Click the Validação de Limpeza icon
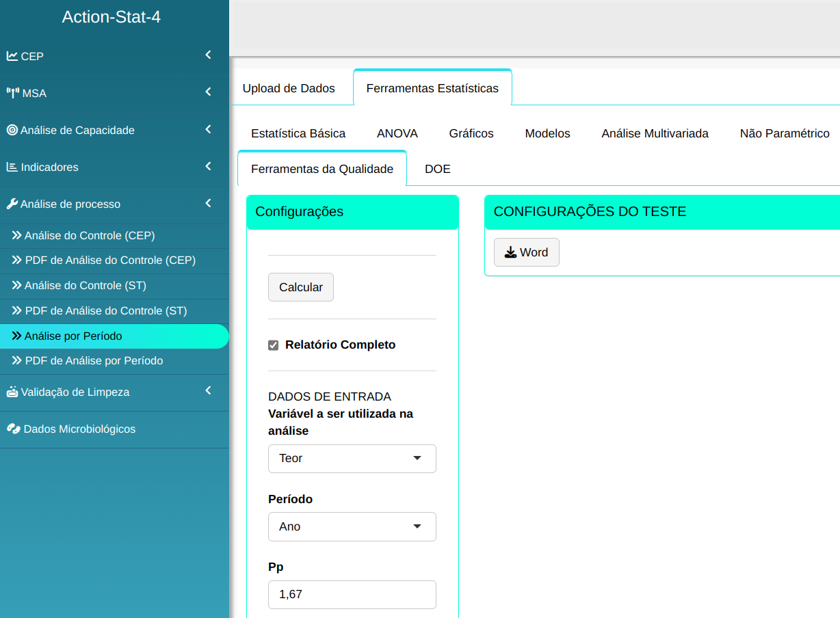This screenshot has width=840, height=618. pos(12,392)
